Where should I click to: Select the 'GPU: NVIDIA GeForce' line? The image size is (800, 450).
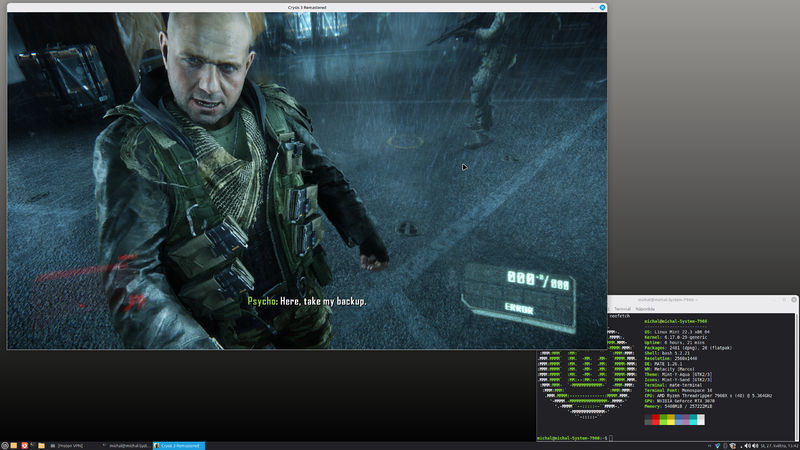coord(678,401)
